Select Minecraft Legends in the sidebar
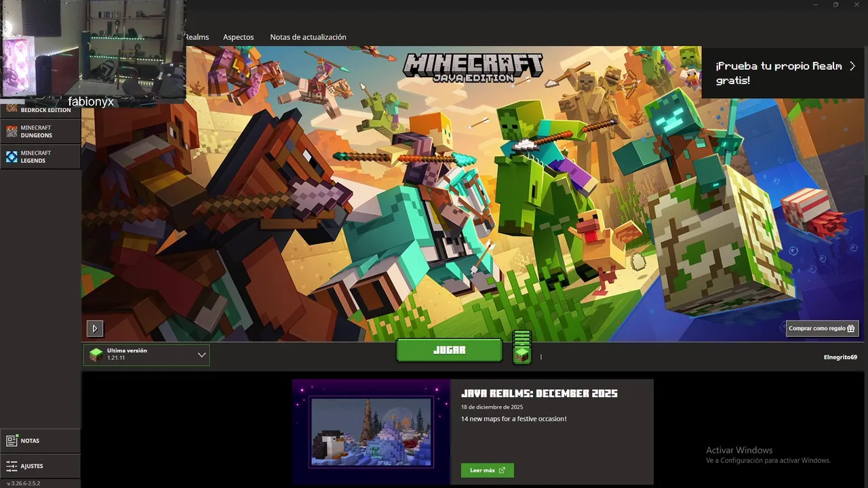The image size is (868, 488). click(41, 157)
